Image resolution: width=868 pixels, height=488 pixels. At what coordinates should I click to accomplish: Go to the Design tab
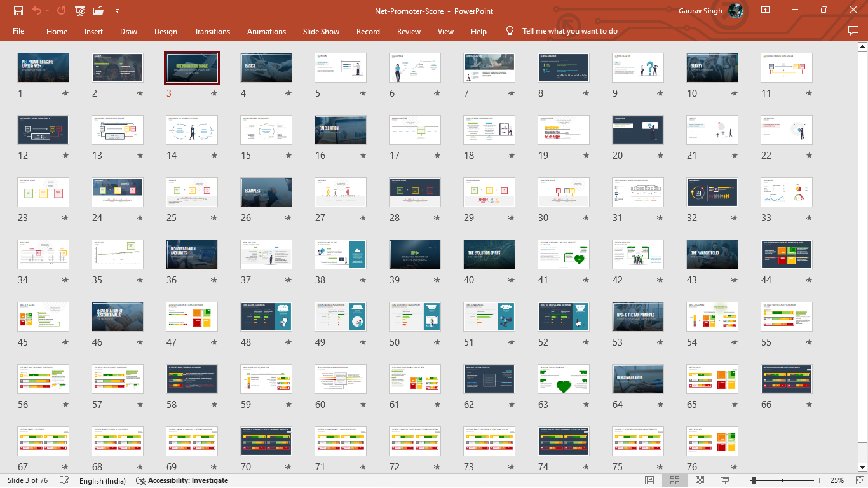coord(166,31)
